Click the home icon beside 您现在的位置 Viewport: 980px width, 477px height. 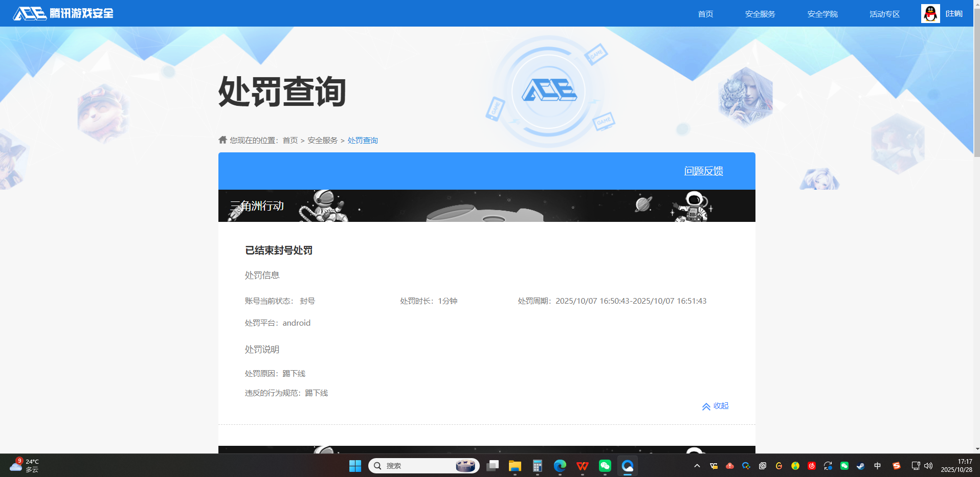point(222,140)
